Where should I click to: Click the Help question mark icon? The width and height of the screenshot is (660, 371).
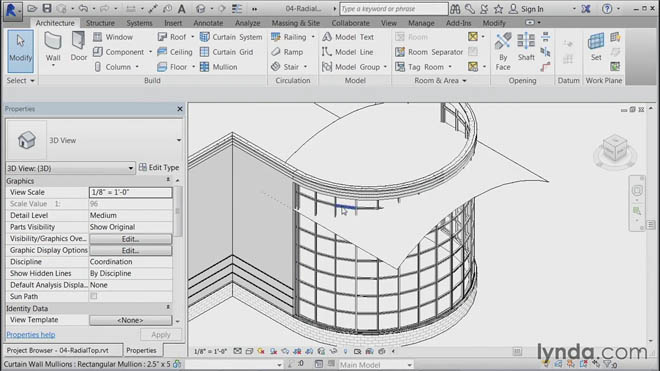[x=607, y=9]
